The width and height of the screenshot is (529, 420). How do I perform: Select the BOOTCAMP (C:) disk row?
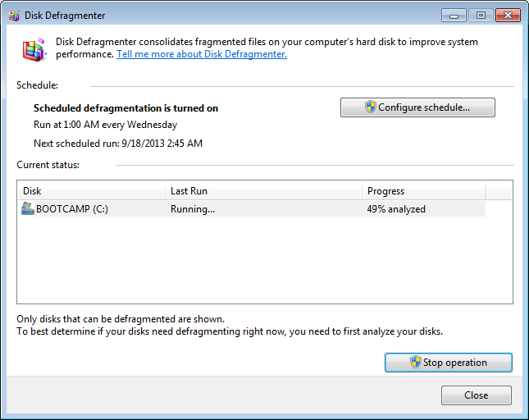pos(253,209)
